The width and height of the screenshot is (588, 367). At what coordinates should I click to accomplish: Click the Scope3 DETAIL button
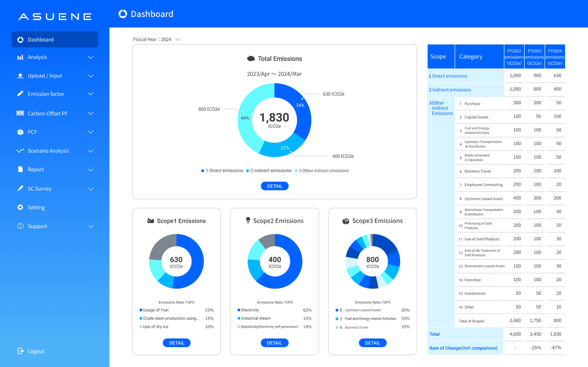pyautogui.click(x=373, y=342)
